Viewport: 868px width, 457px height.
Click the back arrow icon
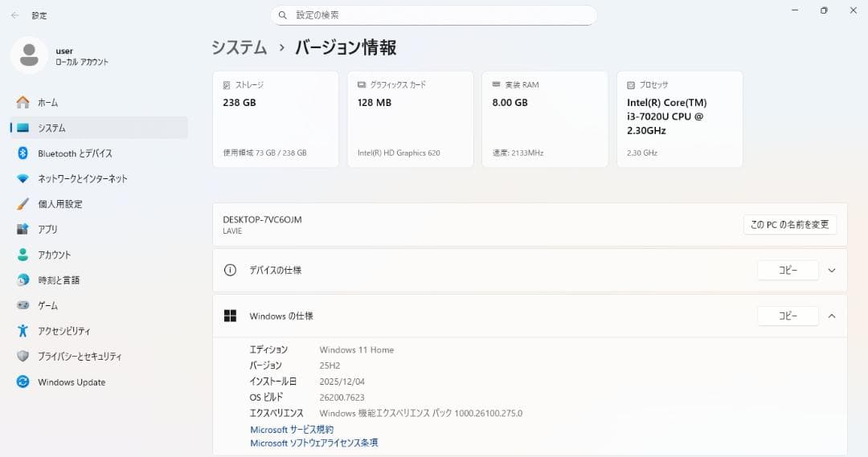tap(15, 15)
